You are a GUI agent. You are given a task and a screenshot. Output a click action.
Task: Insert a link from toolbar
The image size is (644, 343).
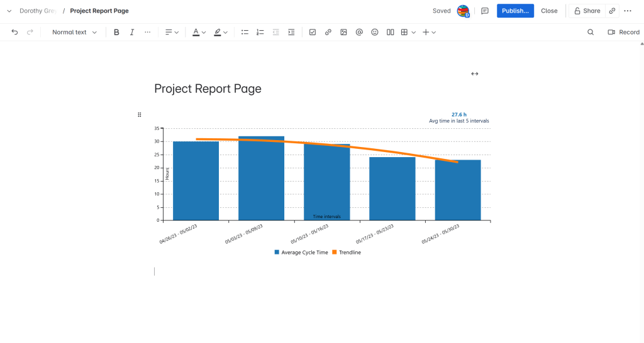click(x=328, y=32)
